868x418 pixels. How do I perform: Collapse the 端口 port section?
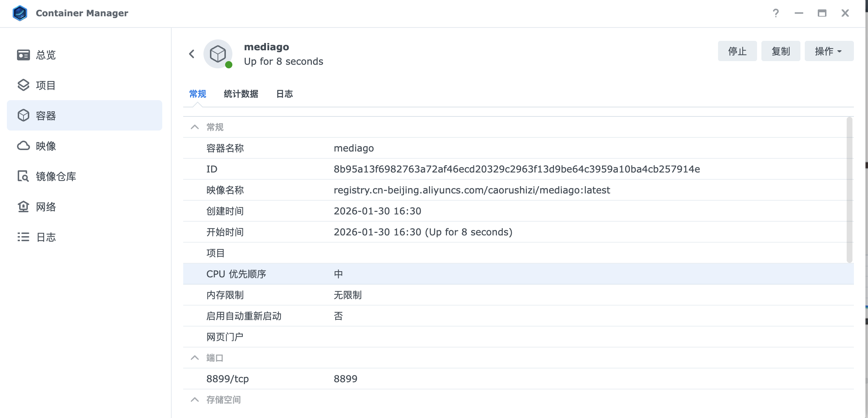[195, 358]
